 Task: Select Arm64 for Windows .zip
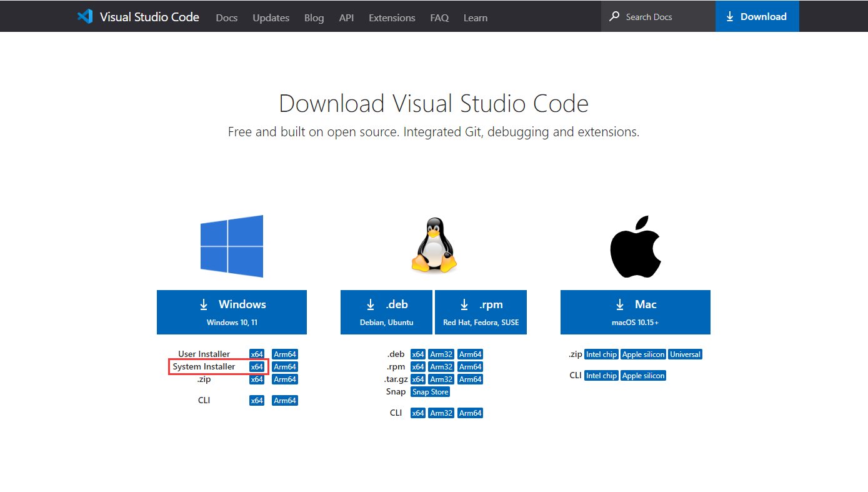point(285,379)
